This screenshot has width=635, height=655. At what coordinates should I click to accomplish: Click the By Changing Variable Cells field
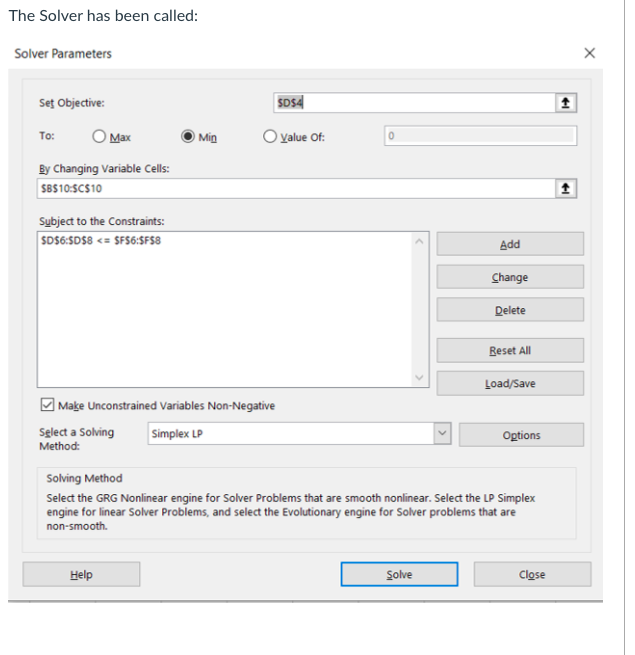pyautogui.click(x=296, y=188)
